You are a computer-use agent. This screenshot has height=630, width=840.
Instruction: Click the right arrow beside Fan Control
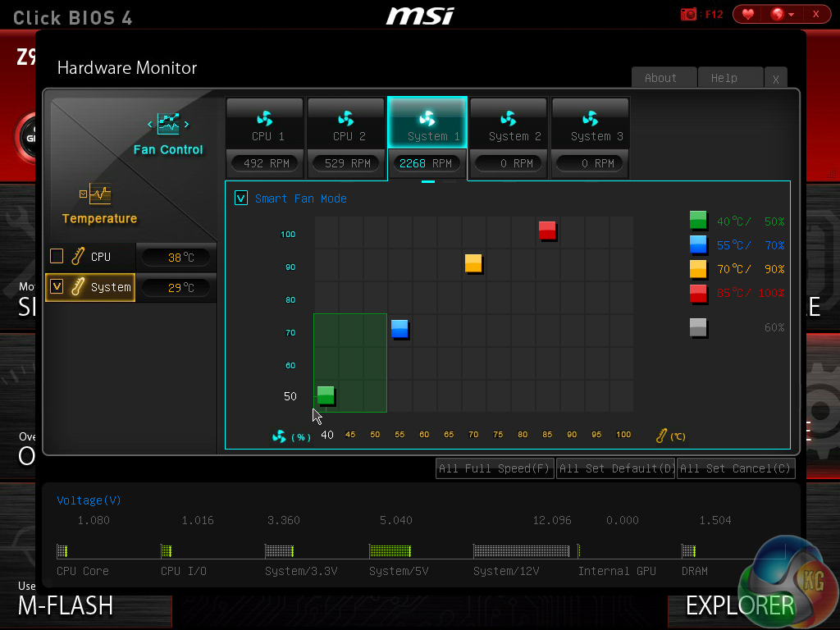(x=186, y=125)
